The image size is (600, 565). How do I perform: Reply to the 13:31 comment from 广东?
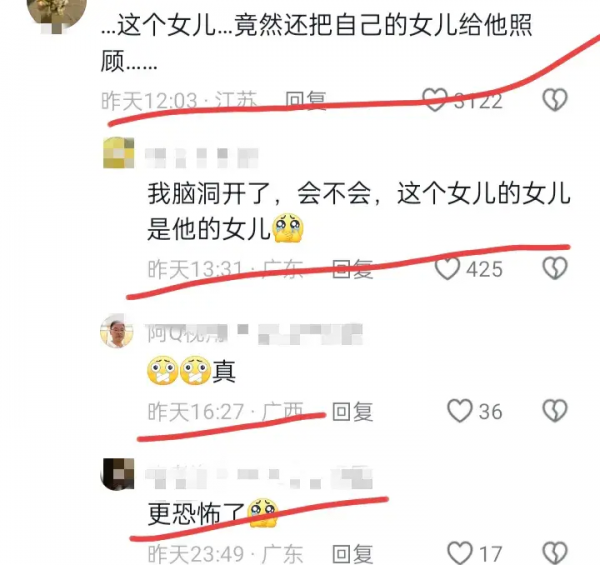(x=352, y=269)
